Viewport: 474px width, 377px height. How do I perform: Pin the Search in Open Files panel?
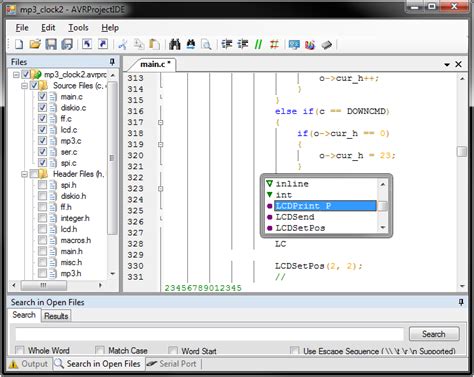[x=461, y=302]
